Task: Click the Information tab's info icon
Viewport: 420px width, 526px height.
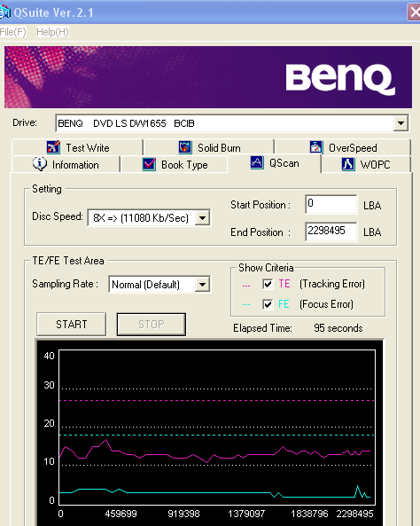Action: [40, 164]
